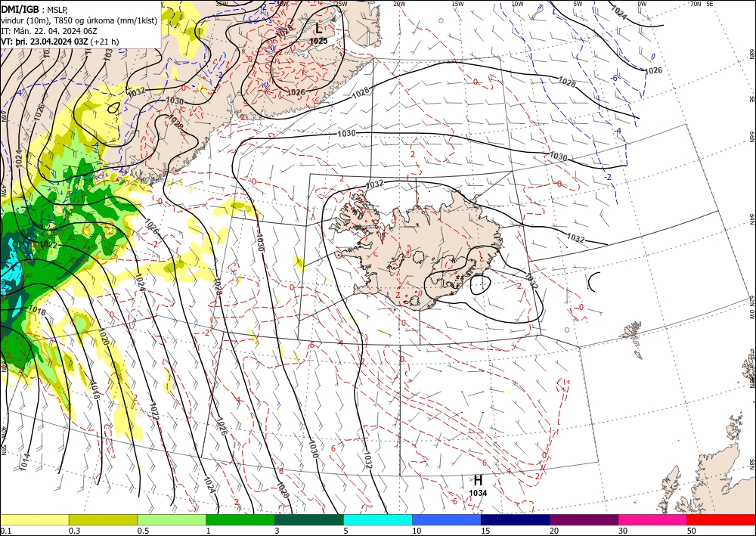The height and width of the screenshot is (536, 756).
Task: Click the '20W' longitude label at top
Action: pos(398,4)
